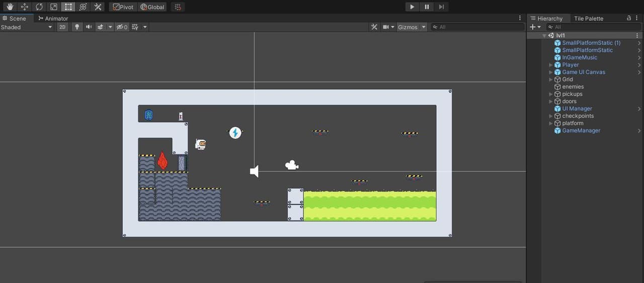This screenshot has width=644, height=283.
Task: Select GameManager in the Hierarchy
Action: 581,130
